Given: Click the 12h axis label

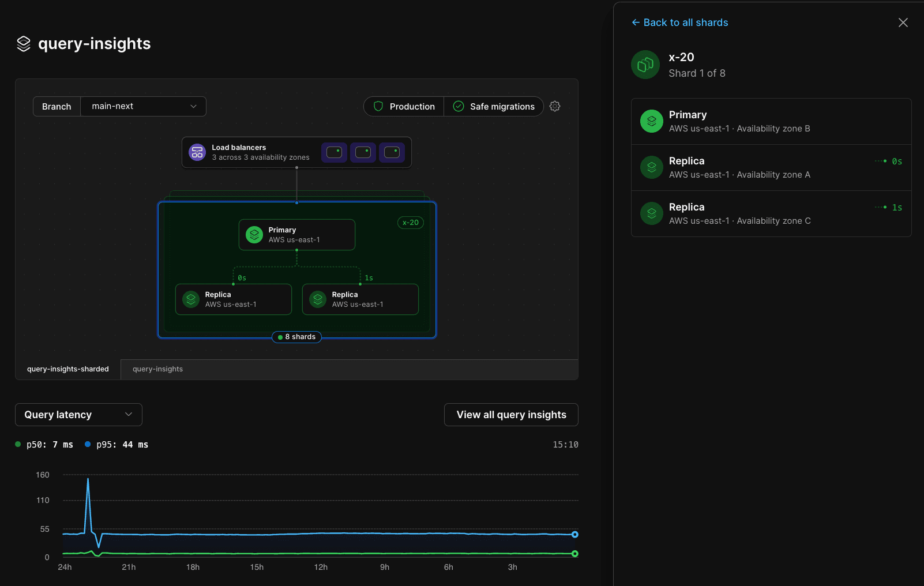Looking at the screenshot, I should tap(321, 568).
